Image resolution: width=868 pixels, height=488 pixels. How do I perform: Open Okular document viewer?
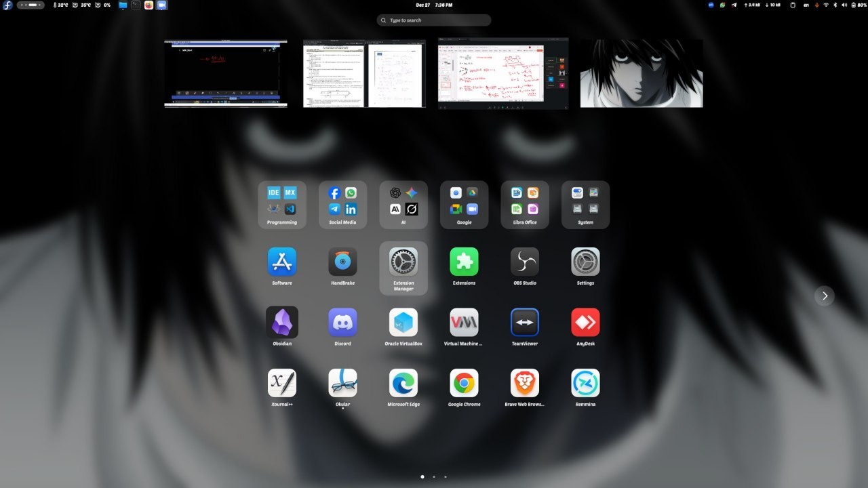click(x=342, y=383)
